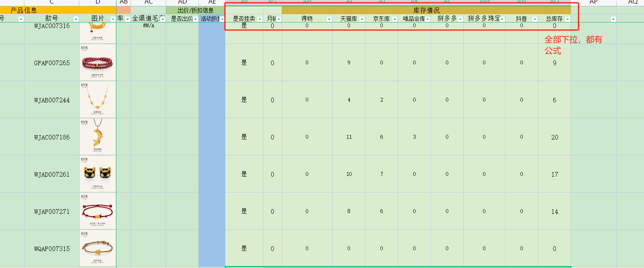The height and width of the screenshot is (268, 644).
Task: Select the gold koi pendant image for WJAC007186
Action: (x=97, y=136)
